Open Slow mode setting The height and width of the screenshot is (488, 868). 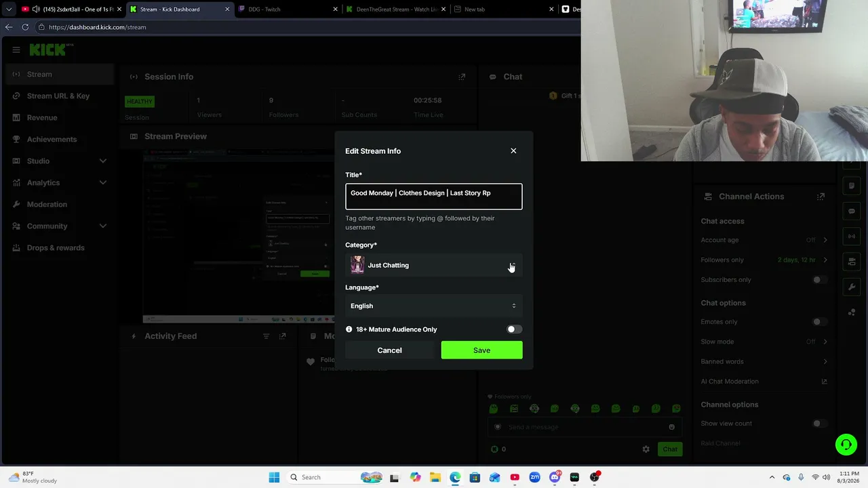coord(764,342)
